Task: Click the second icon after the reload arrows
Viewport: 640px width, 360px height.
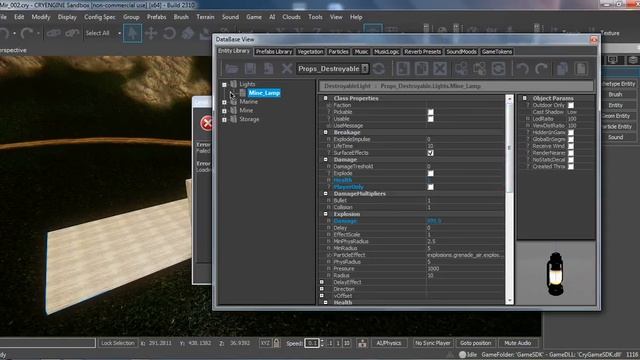Action: click(421, 69)
